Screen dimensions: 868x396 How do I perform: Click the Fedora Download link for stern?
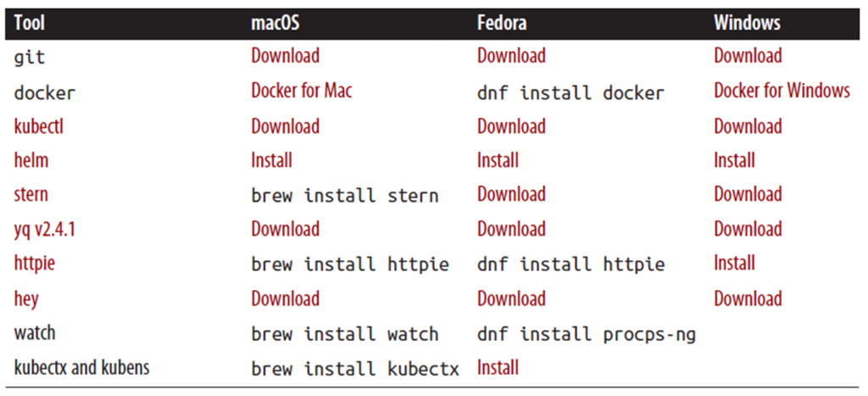coord(510,194)
